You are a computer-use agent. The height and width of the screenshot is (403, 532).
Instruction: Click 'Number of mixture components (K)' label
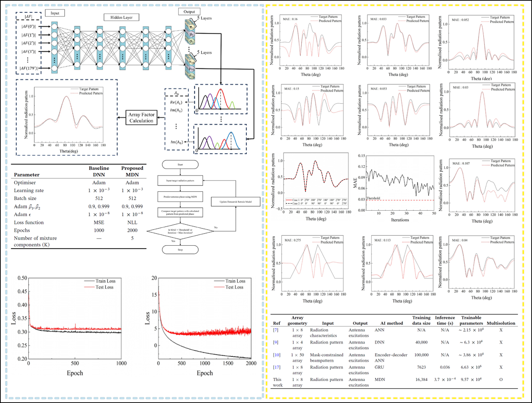coord(35,241)
